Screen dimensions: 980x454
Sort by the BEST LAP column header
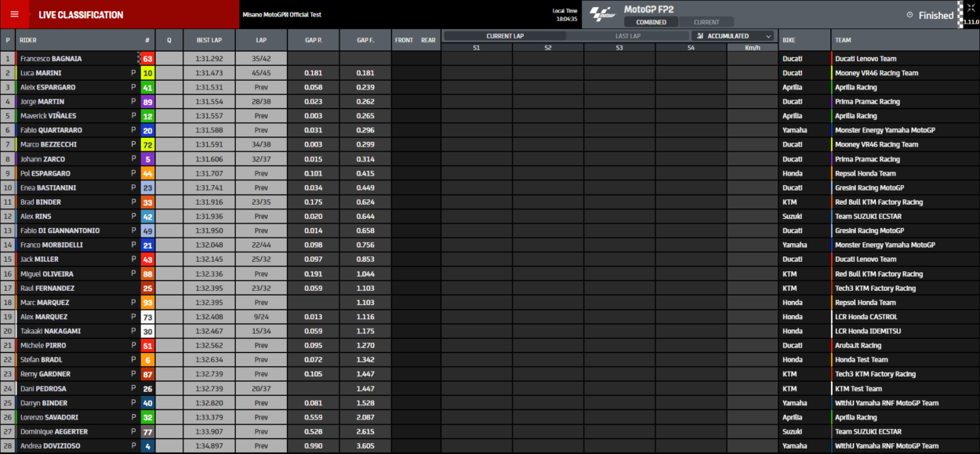pos(209,40)
